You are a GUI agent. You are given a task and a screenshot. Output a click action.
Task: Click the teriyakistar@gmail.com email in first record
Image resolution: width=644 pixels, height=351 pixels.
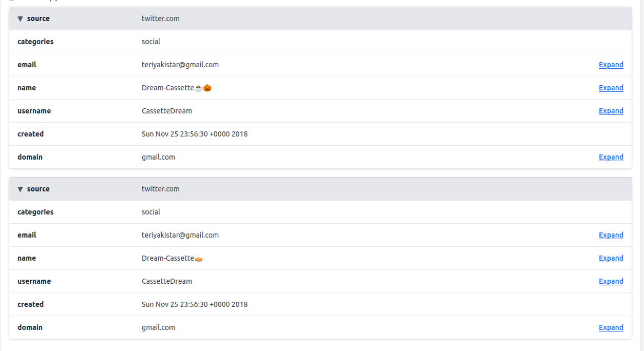(x=180, y=65)
